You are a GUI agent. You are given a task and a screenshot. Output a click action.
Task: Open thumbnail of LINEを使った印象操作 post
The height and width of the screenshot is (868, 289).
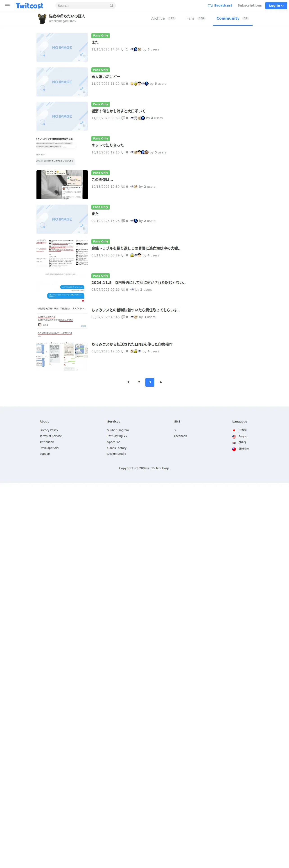(62, 356)
